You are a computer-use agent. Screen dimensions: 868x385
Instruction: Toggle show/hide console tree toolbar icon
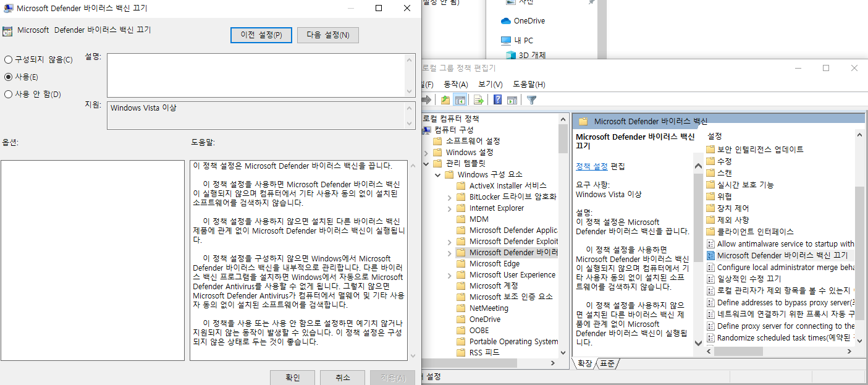[460, 99]
